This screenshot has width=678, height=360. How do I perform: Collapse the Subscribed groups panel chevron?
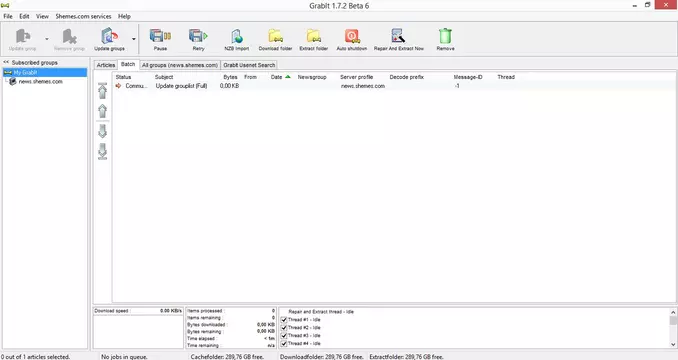click(6, 62)
